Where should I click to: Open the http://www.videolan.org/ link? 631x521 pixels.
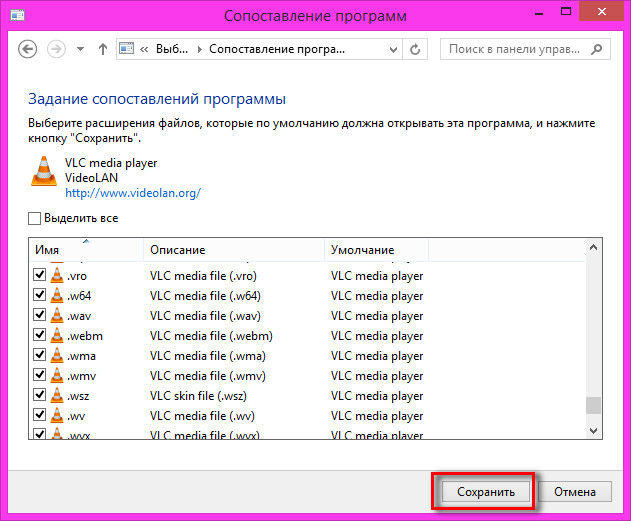pos(133,193)
